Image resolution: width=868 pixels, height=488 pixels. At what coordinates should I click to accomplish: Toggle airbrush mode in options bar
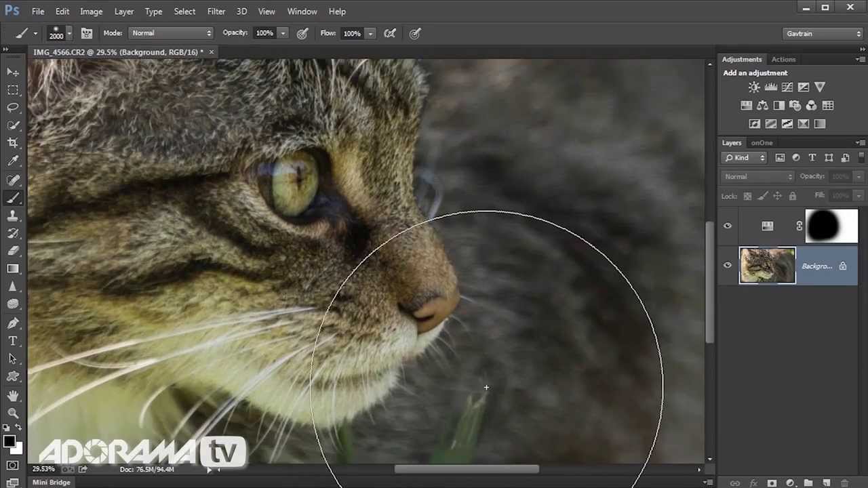[390, 33]
